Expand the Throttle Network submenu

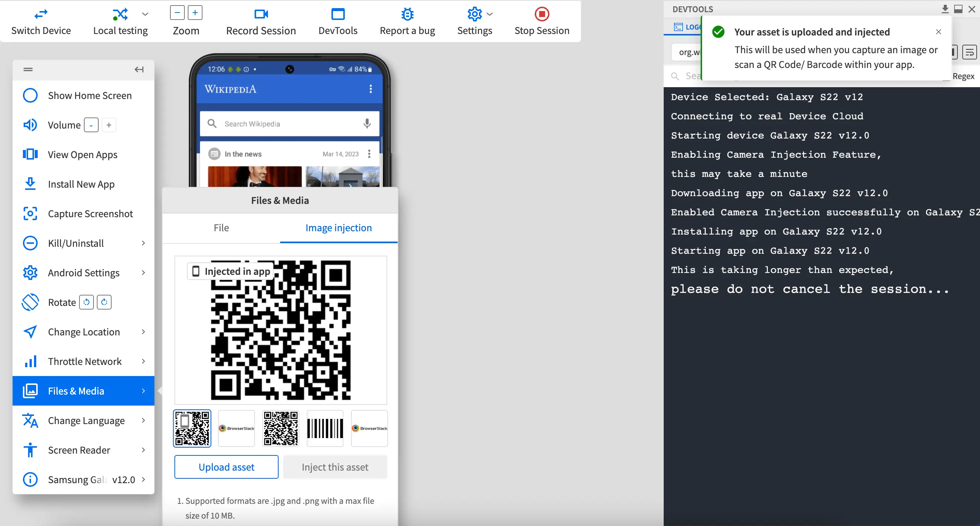tap(143, 361)
